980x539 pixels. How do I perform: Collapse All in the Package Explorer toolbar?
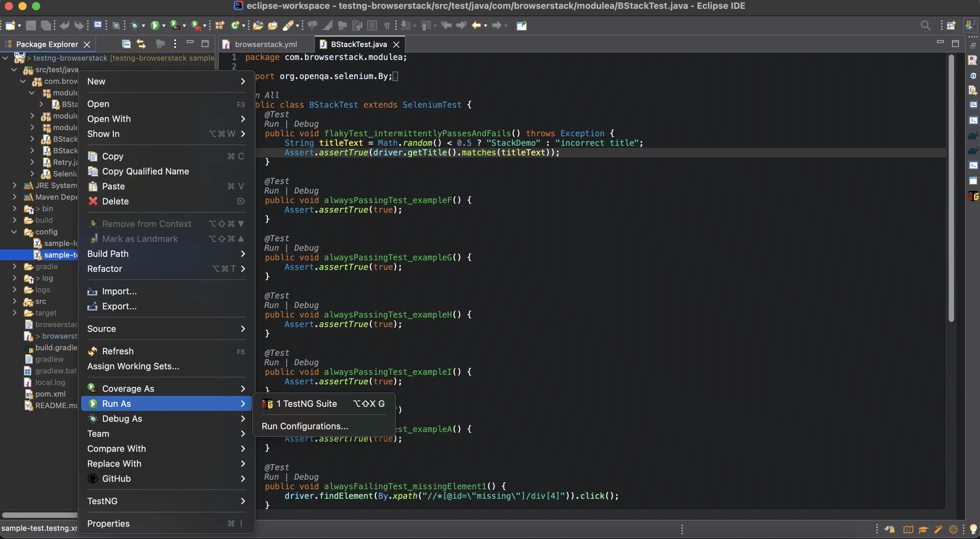126,44
